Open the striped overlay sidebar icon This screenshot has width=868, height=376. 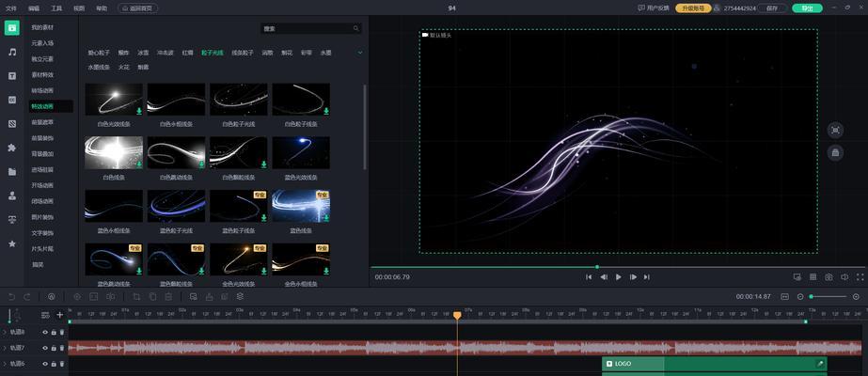pyautogui.click(x=12, y=123)
